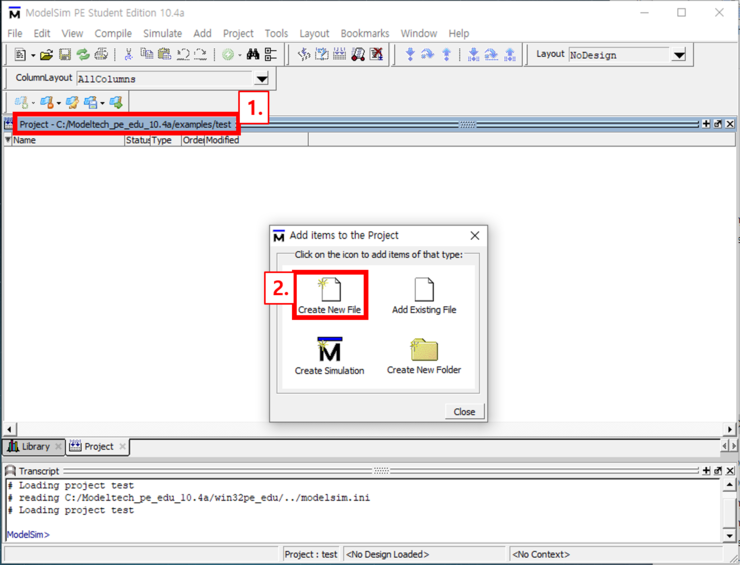The height and width of the screenshot is (565, 740).
Task: Expand dropdown beside first bottom-row toolbar icon
Action: (x=33, y=102)
